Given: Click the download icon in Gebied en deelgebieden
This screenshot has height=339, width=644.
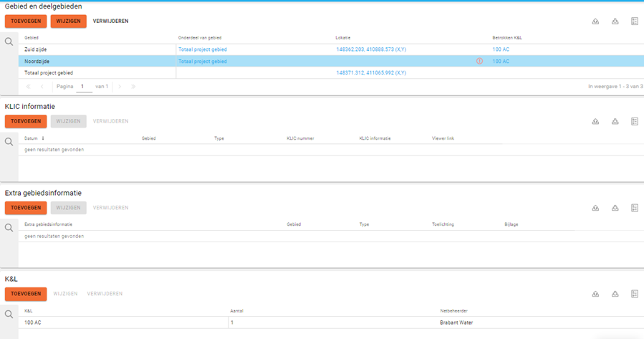Looking at the screenshot, I should 615,22.
